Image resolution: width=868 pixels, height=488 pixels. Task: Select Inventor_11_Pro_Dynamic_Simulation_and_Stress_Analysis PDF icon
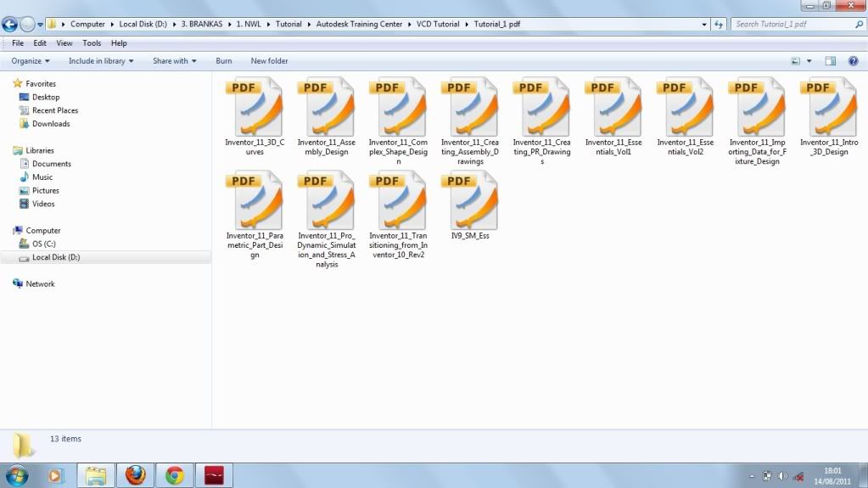click(x=327, y=200)
